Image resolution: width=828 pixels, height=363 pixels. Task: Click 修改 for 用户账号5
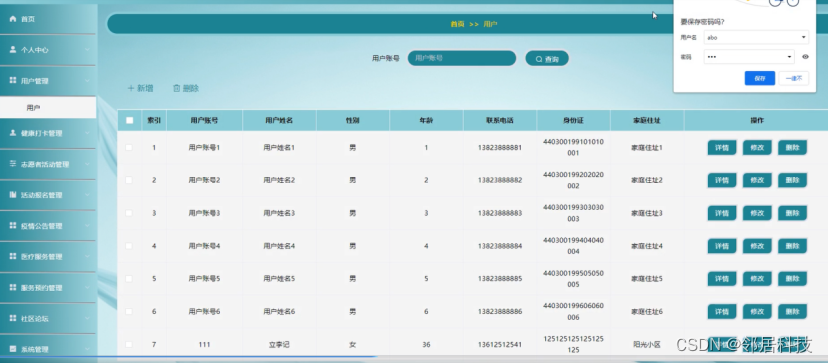(x=757, y=279)
